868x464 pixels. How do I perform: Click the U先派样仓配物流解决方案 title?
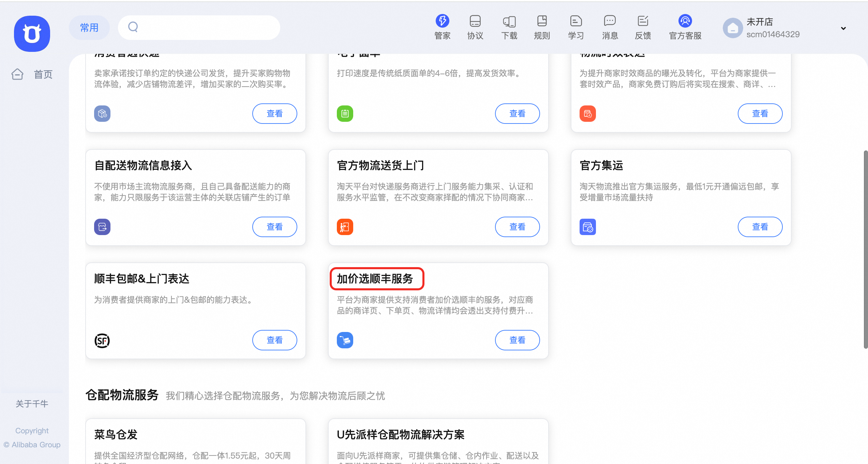(401, 435)
